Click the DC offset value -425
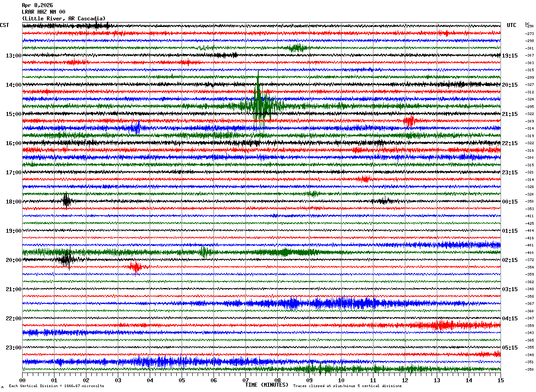 click(529, 223)
